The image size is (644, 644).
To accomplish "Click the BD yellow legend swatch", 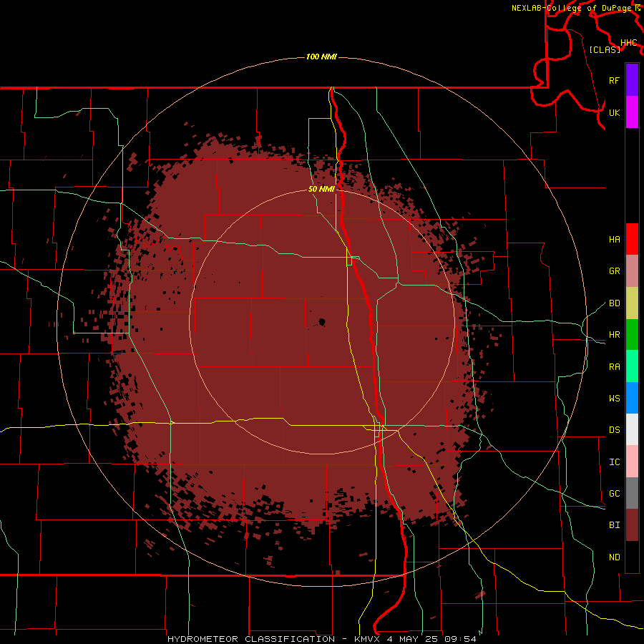I will tap(632, 303).
